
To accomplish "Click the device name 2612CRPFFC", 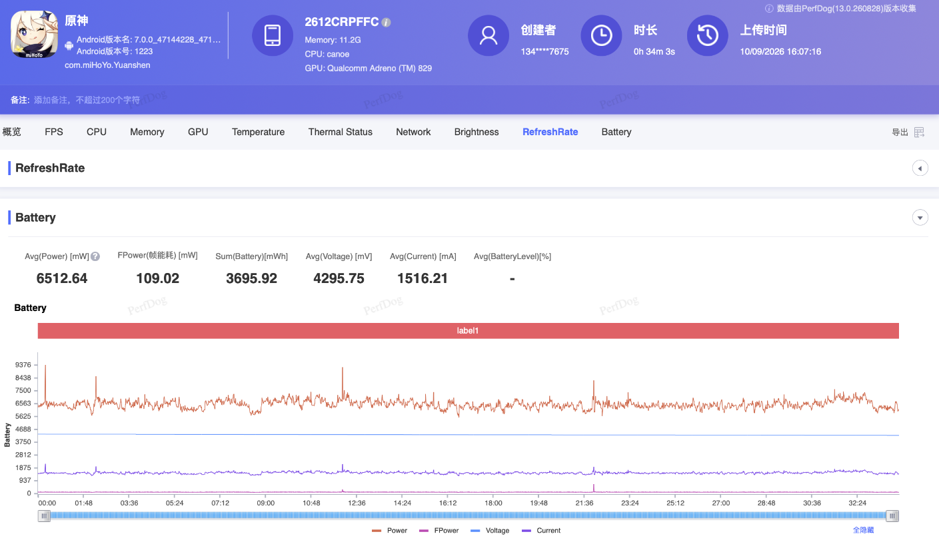I will pos(342,22).
